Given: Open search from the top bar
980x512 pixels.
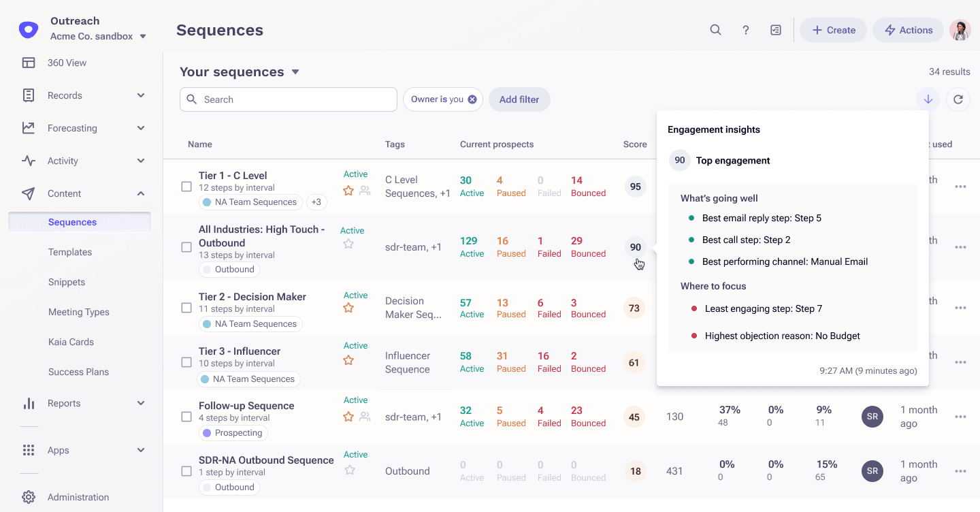Looking at the screenshot, I should [715, 30].
